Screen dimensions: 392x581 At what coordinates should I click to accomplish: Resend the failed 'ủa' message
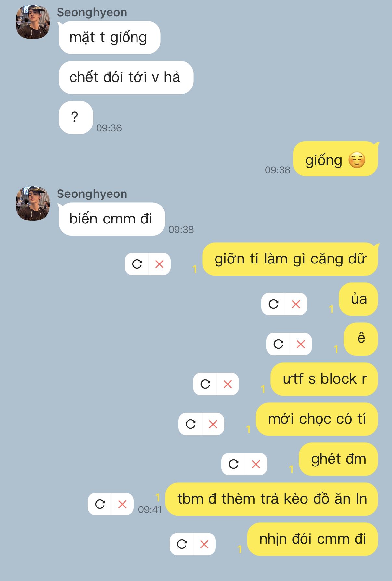[x=273, y=304]
